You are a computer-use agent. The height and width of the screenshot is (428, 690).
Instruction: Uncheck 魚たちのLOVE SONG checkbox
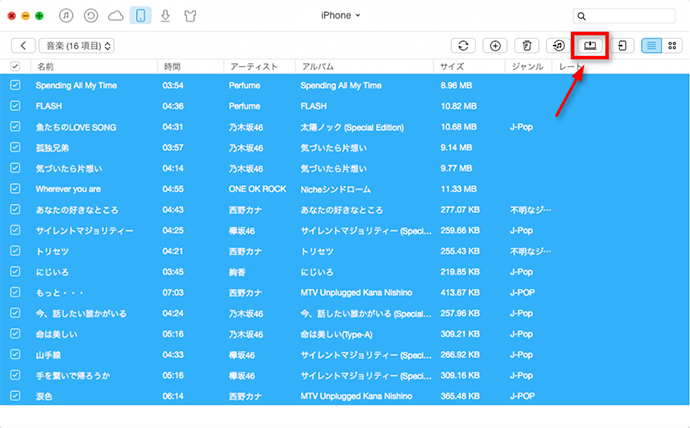[15, 127]
